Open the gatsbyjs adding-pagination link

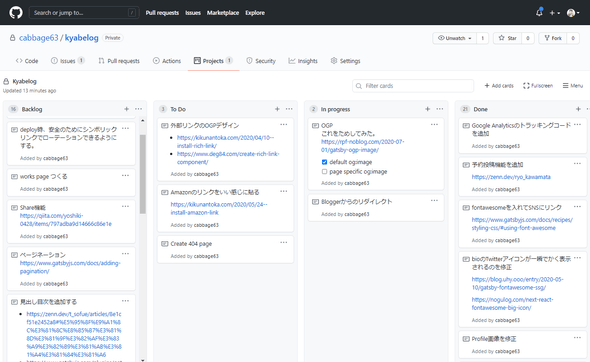[70, 267]
